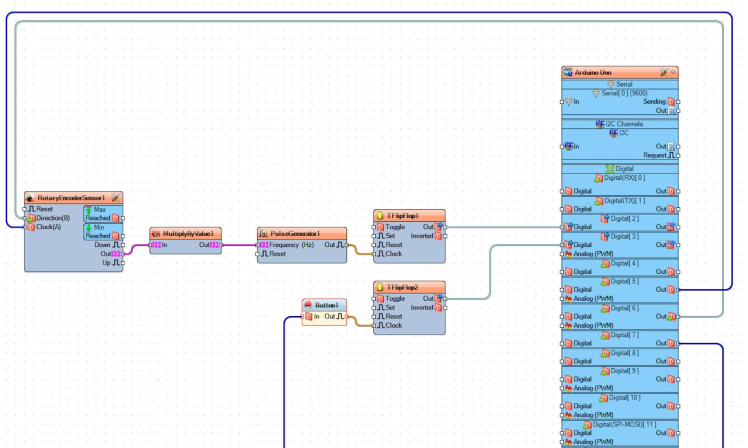The image size is (748, 448).
Task: Open RotaryEncoderSensor1 tools wrench icon
Action: 116,198
